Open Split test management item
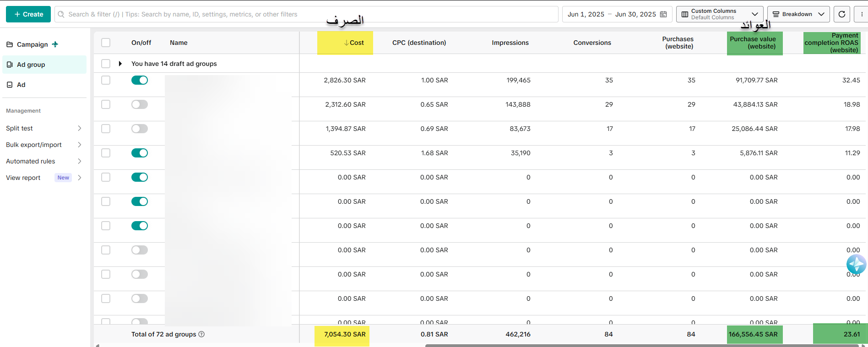Screen dimensions: 868x347 click(19, 128)
